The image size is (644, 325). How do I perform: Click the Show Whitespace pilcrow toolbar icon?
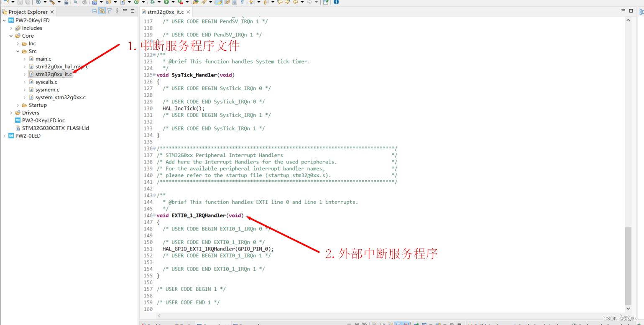(x=242, y=2)
